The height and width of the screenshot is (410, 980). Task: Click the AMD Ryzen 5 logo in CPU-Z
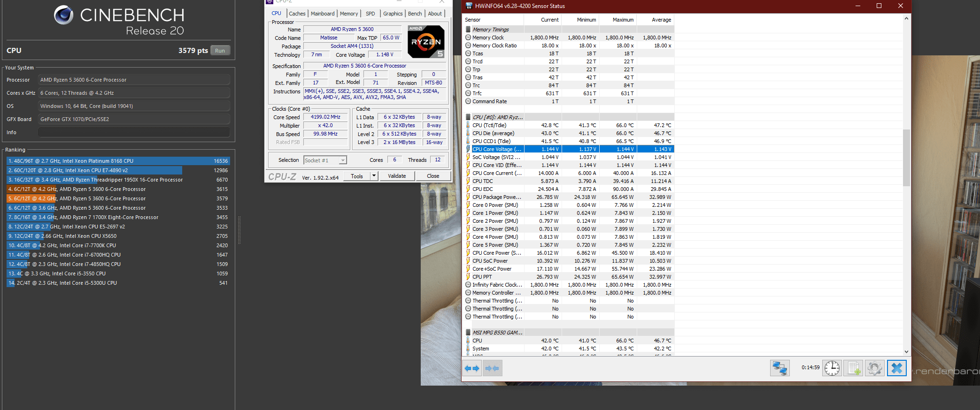[426, 41]
